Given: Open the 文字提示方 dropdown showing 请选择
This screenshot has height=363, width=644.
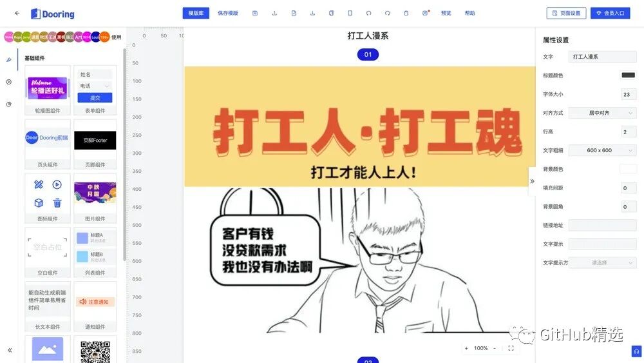Looking at the screenshot, I should [603, 262].
